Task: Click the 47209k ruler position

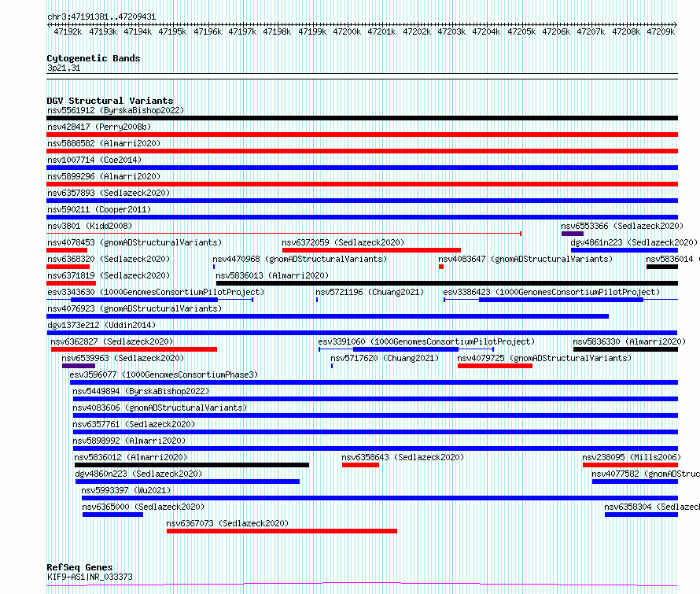Action: (x=661, y=31)
